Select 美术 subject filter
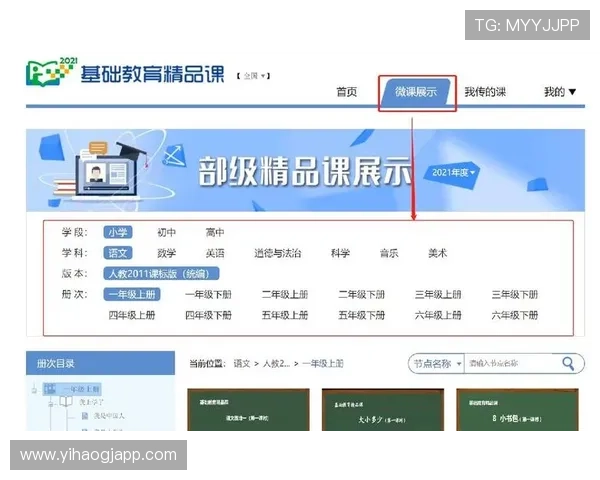 pos(437,253)
